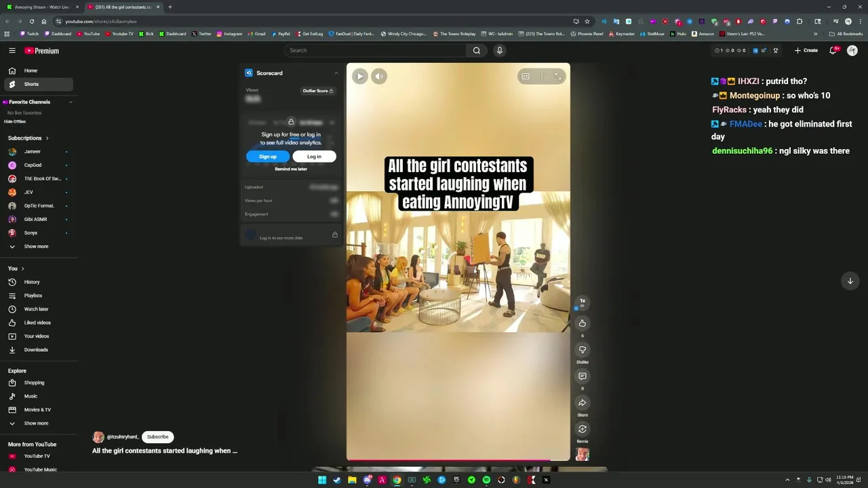
Task: Open Steam from the taskbar
Action: (337, 480)
